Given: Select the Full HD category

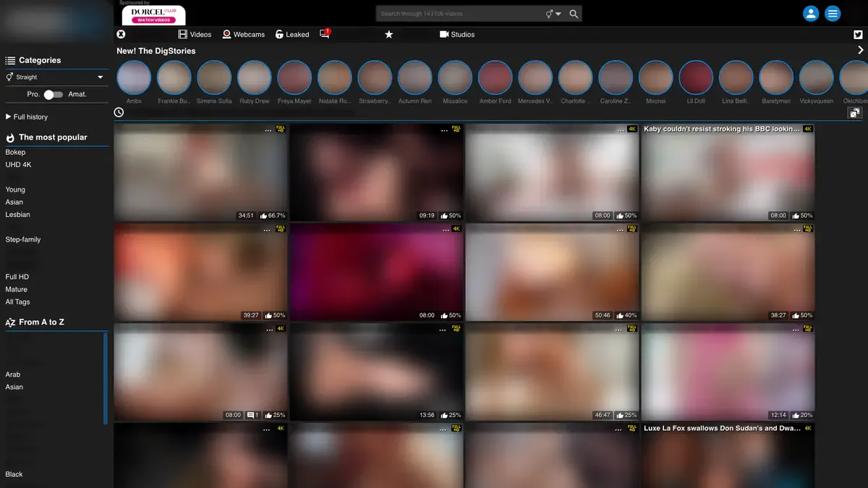Looking at the screenshot, I should pyautogui.click(x=17, y=277).
